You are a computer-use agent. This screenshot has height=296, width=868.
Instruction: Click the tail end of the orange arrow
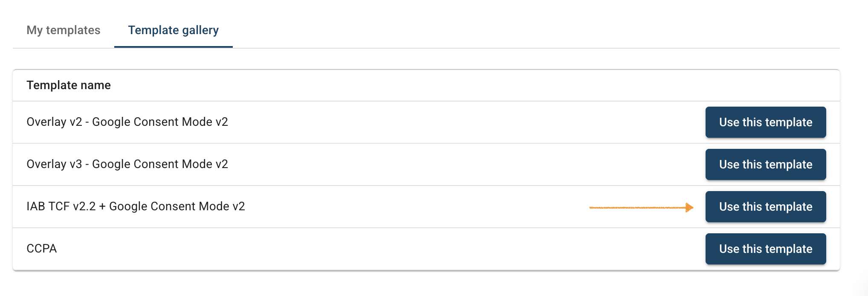point(592,208)
